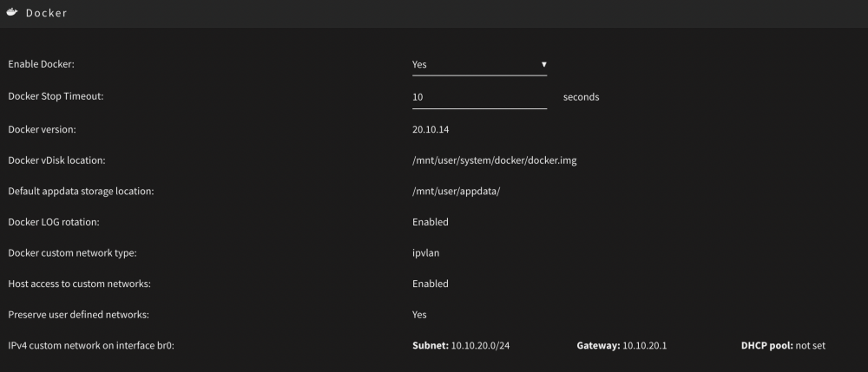Click the ipvlan network type value

[x=426, y=253]
